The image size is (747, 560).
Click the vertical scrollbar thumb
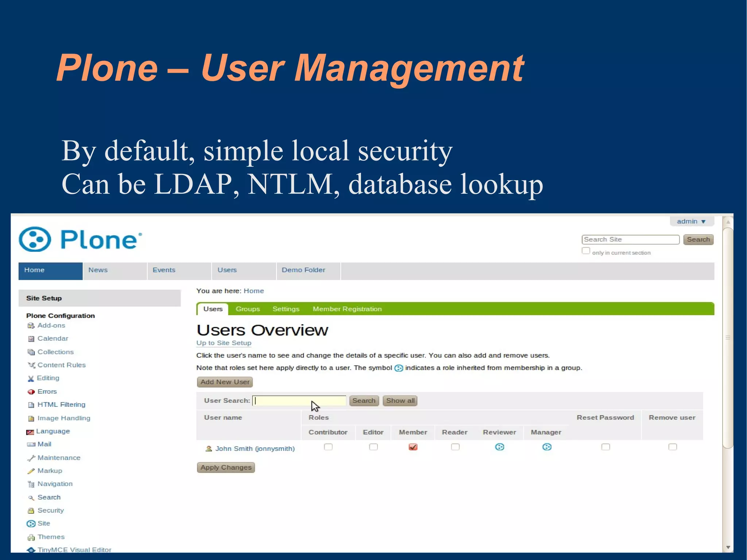728,337
